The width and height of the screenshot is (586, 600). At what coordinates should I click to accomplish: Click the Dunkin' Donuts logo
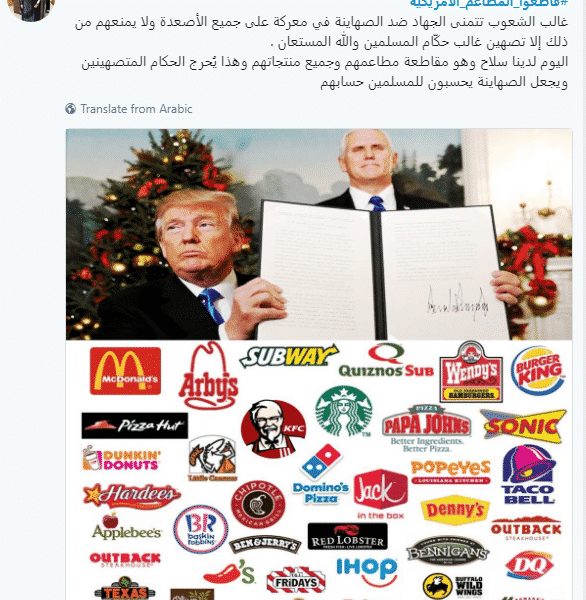coord(121,458)
